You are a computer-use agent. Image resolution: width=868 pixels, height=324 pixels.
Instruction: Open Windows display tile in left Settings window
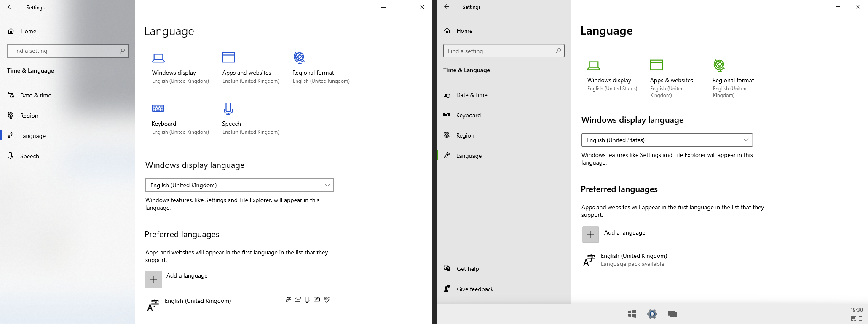[180, 68]
